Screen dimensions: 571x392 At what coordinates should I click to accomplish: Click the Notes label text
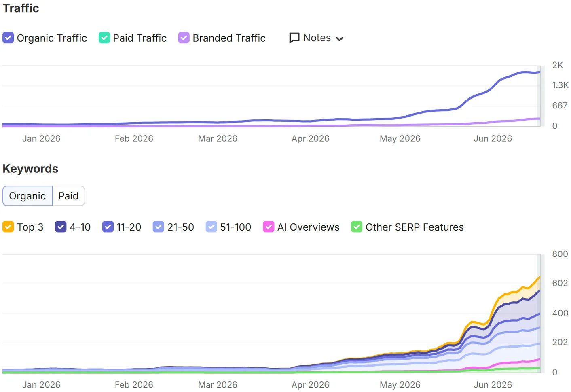(x=317, y=38)
